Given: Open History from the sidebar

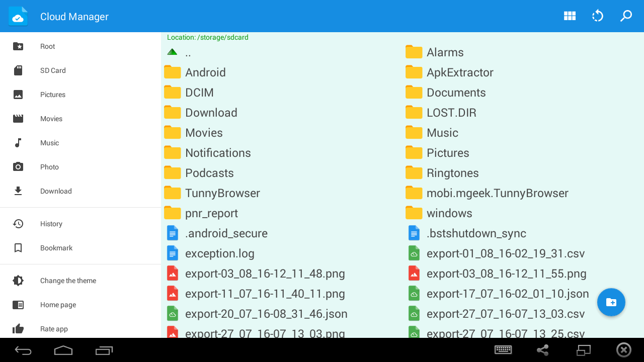Looking at the screenshot, I should pos(51,224).
